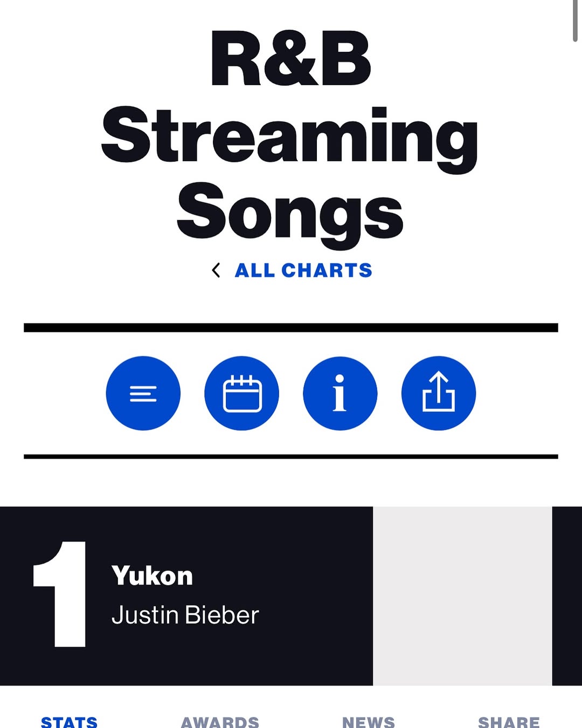582x728 pixels.
Task: Open the chart list menu icon
Action: pos(143,393)
